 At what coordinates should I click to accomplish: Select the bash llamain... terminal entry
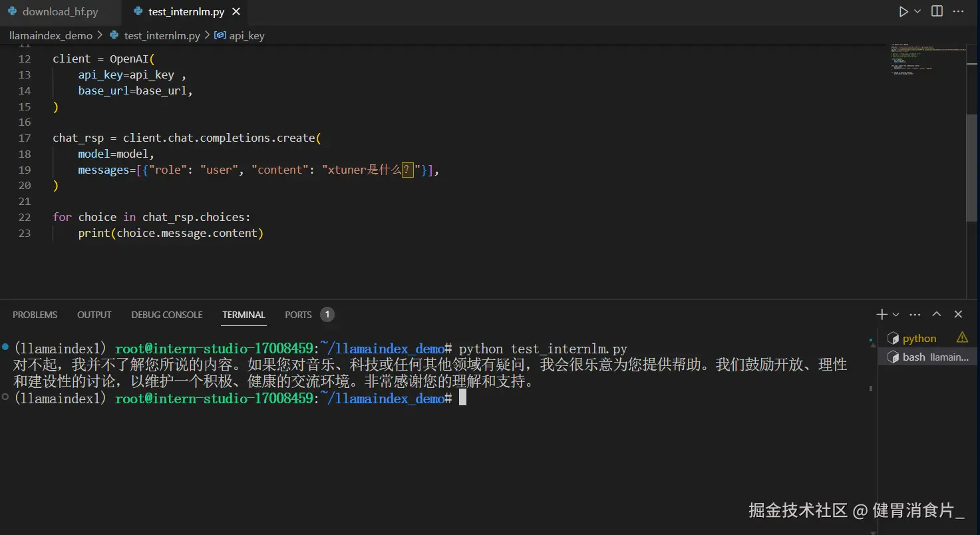pyautogui.click(x=928, y=357)
